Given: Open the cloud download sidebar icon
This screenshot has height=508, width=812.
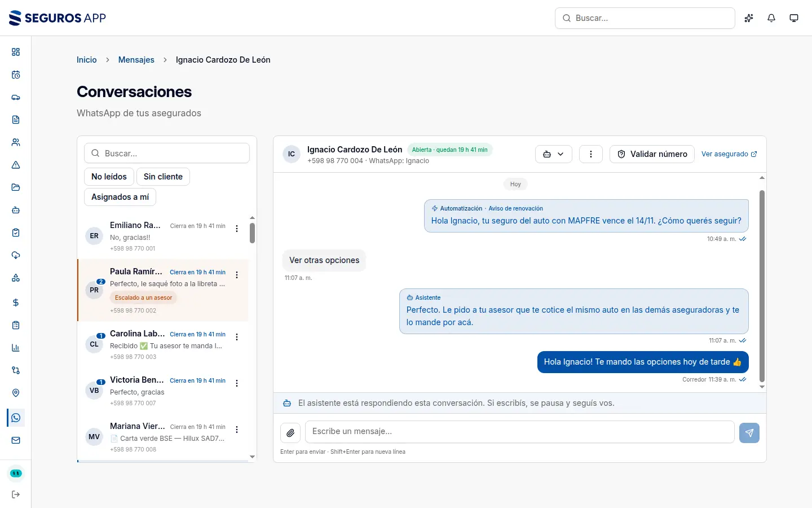Looking at the screenshot, I should click(16, 255).
